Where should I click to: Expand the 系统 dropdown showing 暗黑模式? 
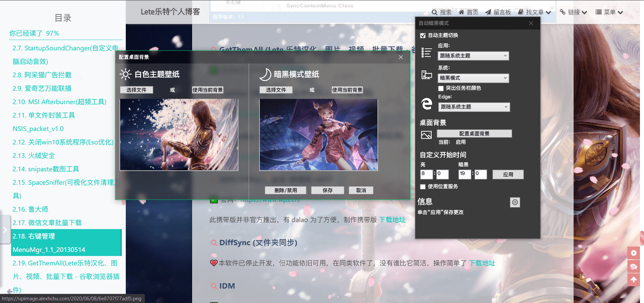[x=473, y=78]
